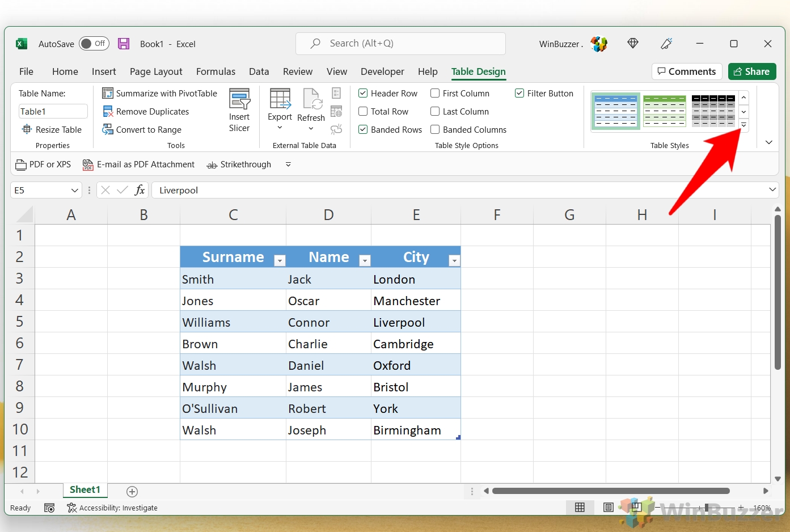Open the Summarize with PivotTable tool
Viewport: 790px width, 532px height.
[x=160, y=93]
